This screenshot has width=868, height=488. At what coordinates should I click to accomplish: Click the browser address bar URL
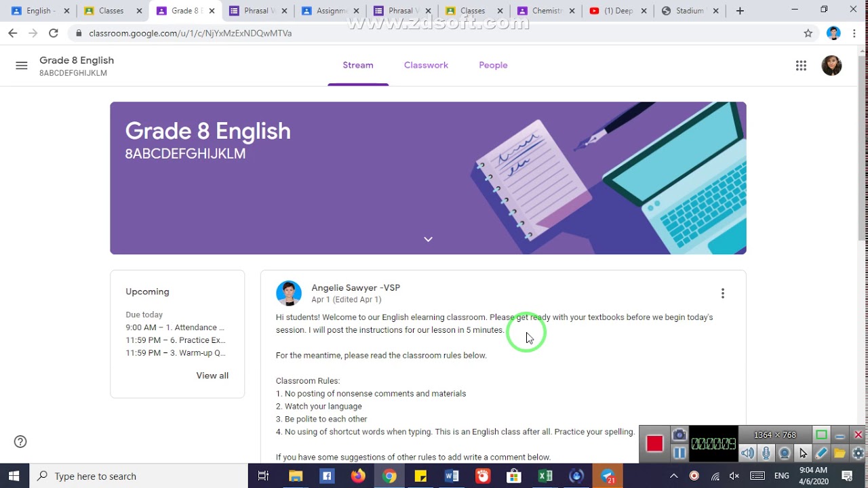pos(191,33)
